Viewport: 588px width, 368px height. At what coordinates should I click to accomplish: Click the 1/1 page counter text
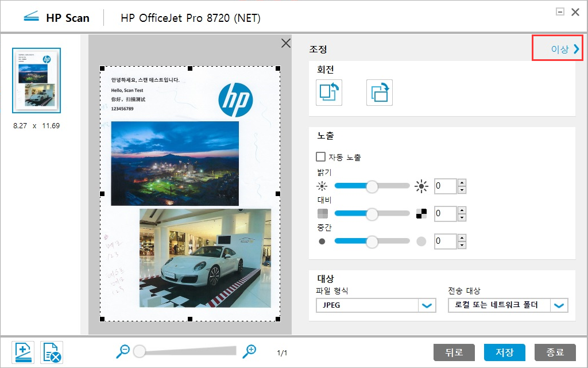coord(282,353)
